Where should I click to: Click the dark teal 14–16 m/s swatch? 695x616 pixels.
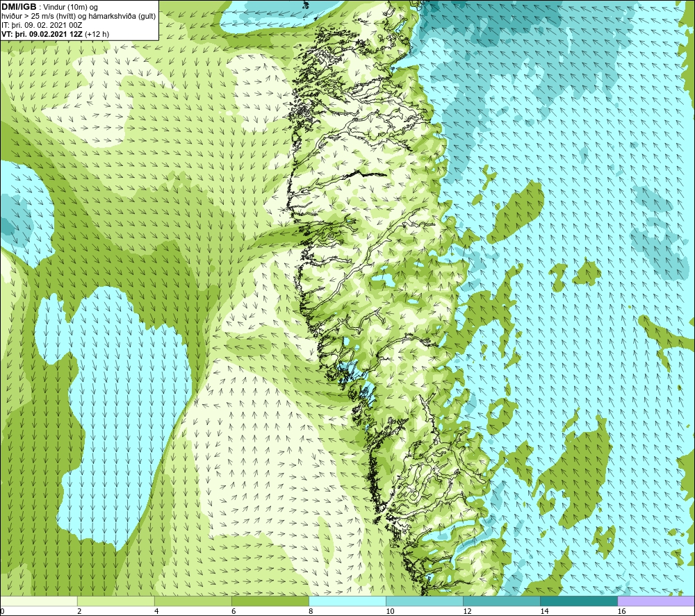578,601
